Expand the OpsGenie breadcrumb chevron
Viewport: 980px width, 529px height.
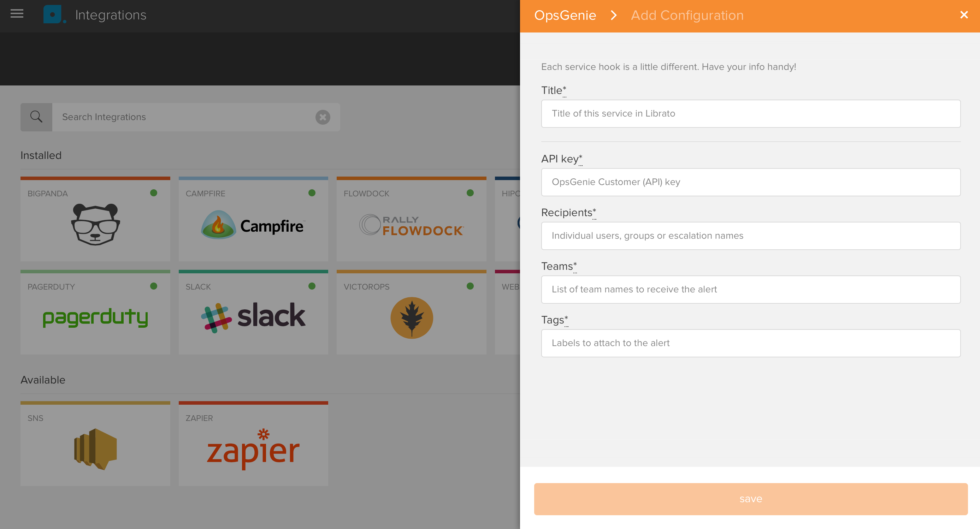613,15
